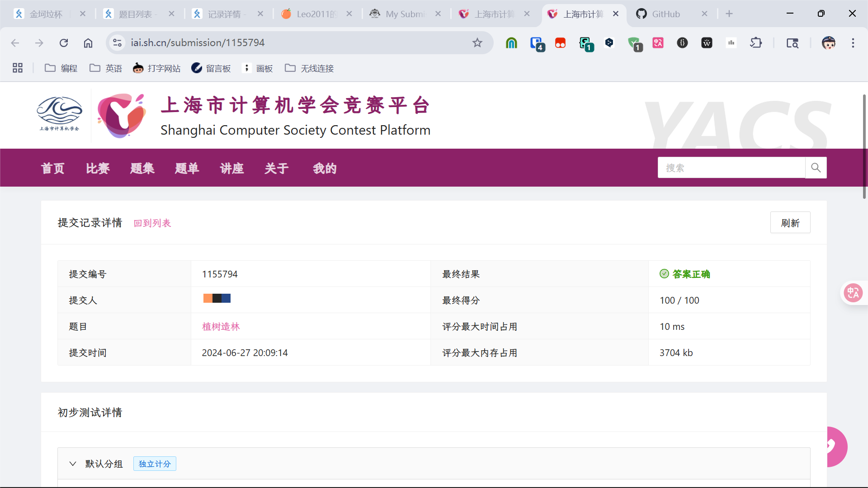868x488 pixels.
Task: Click the 答案正确 result text
Action: (x=691, y=274)
